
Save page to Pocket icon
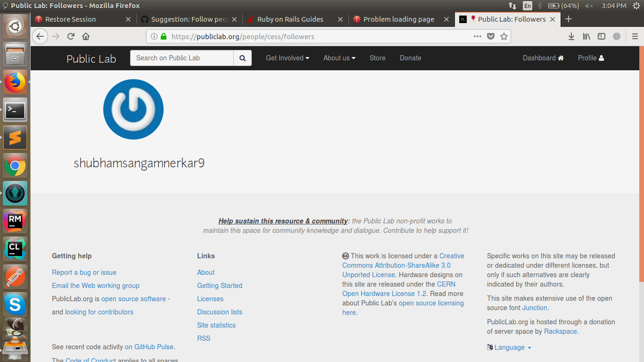click(x=491, y=36)
